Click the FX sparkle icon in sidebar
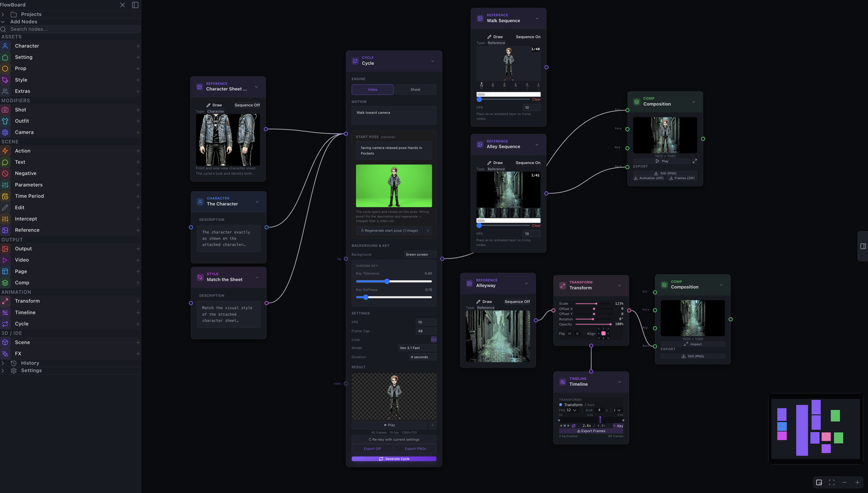 5,353
